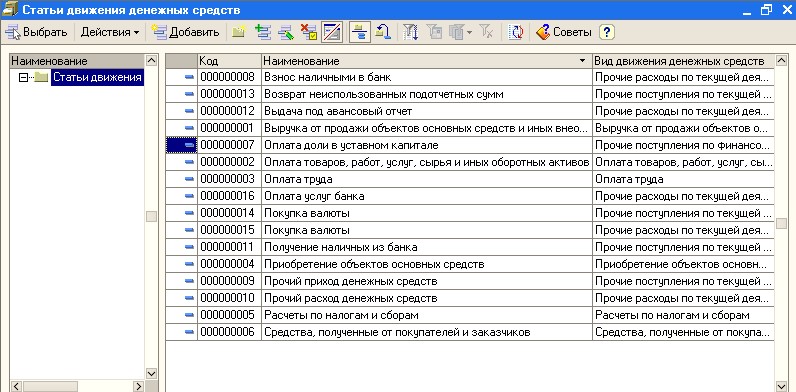Click the application icon in title bar
This screenshot has width=796, height=392.
coord(10,9)
